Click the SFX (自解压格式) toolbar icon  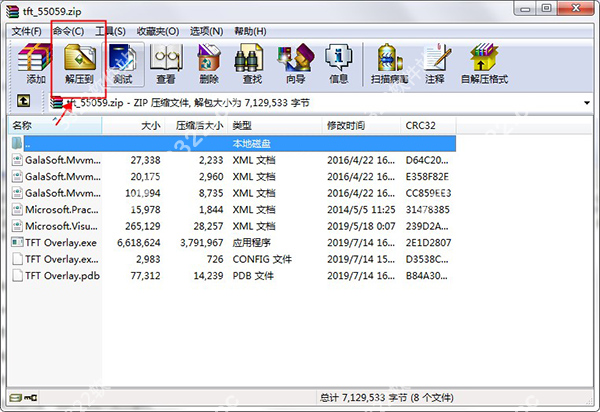click(x=484, y=58)
